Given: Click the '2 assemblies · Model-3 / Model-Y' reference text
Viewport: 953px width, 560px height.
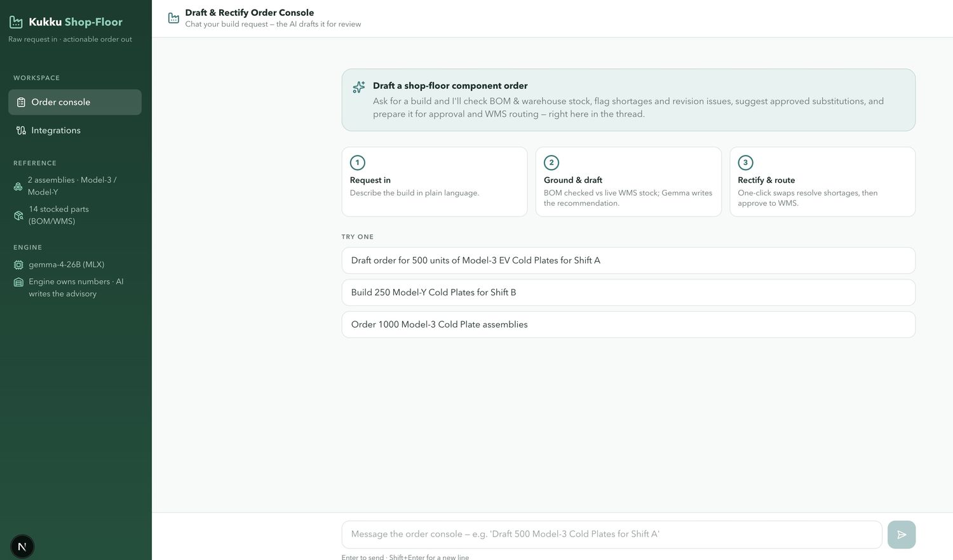Looking at the screenshot, I should click(72, 186).
